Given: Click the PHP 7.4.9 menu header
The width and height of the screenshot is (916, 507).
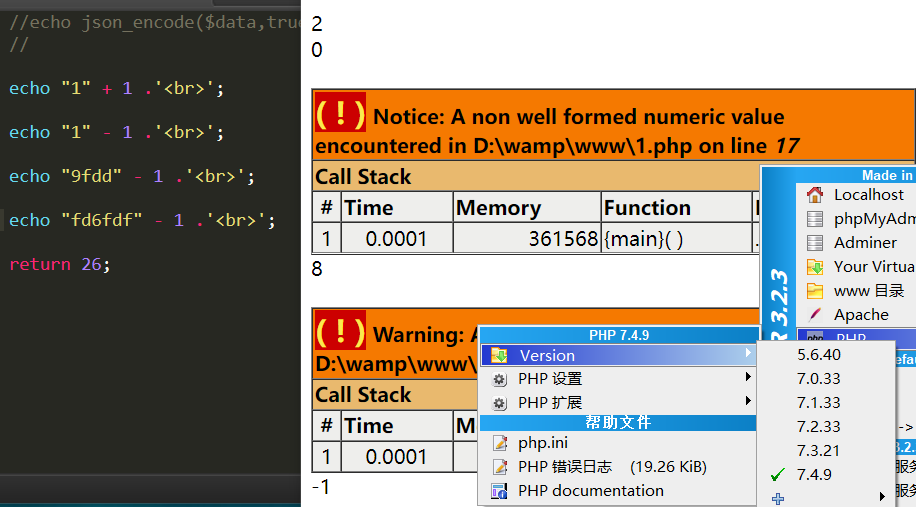Looking at the screenshot, I should pos(619,335).
